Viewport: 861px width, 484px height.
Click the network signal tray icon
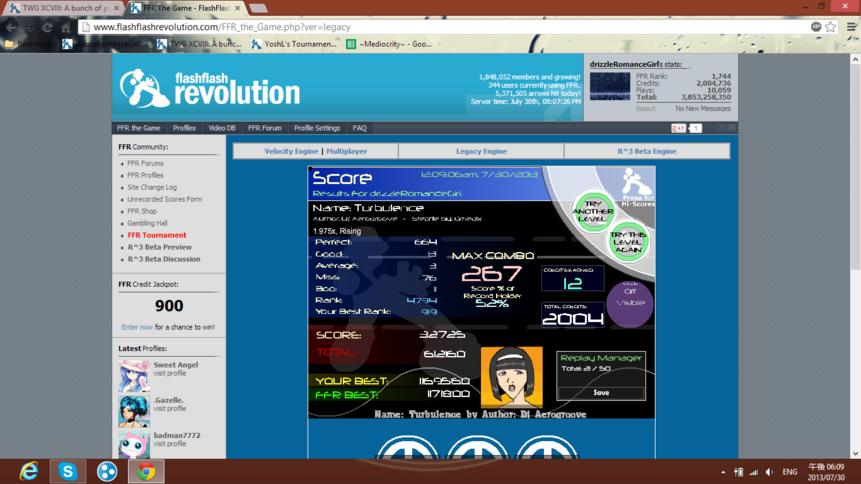[754, 472]
